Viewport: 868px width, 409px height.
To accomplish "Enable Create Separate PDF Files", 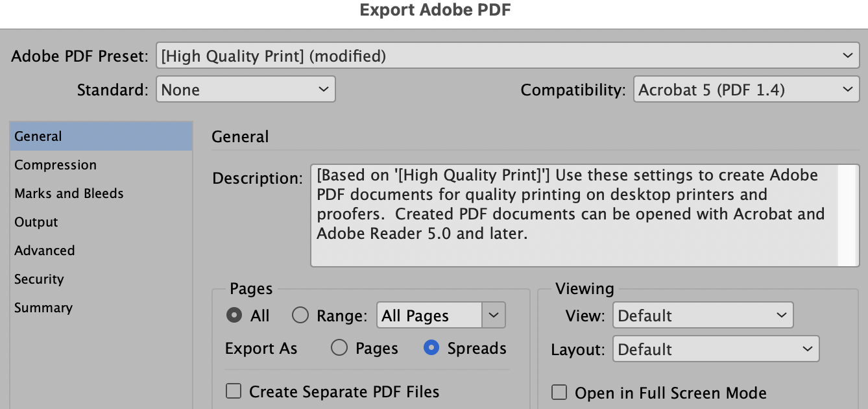I will 234,391.
